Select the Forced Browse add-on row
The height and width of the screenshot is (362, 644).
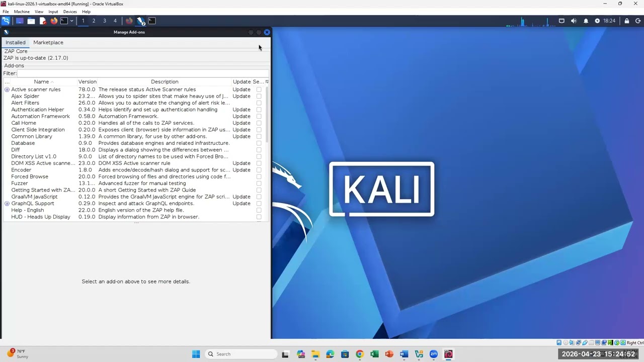pyautogui.click(x=133, y=176)
